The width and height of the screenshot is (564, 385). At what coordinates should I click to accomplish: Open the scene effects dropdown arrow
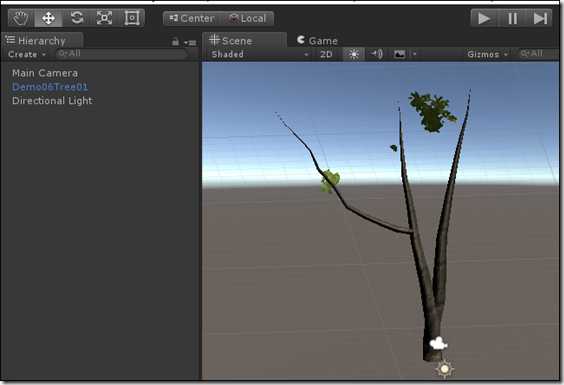(x=415, y=54)
